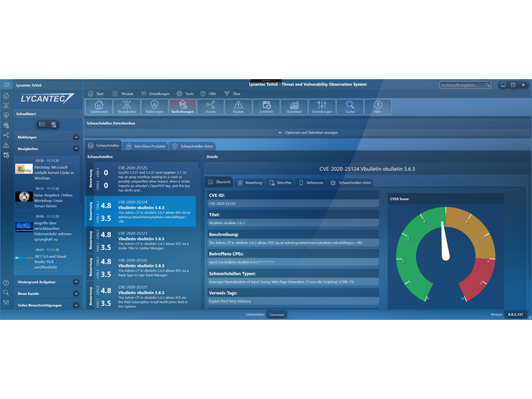Click the settings sliders icon in sidebar
The height and width of the screenshot is (399, 532).
(x=6, y=302)
